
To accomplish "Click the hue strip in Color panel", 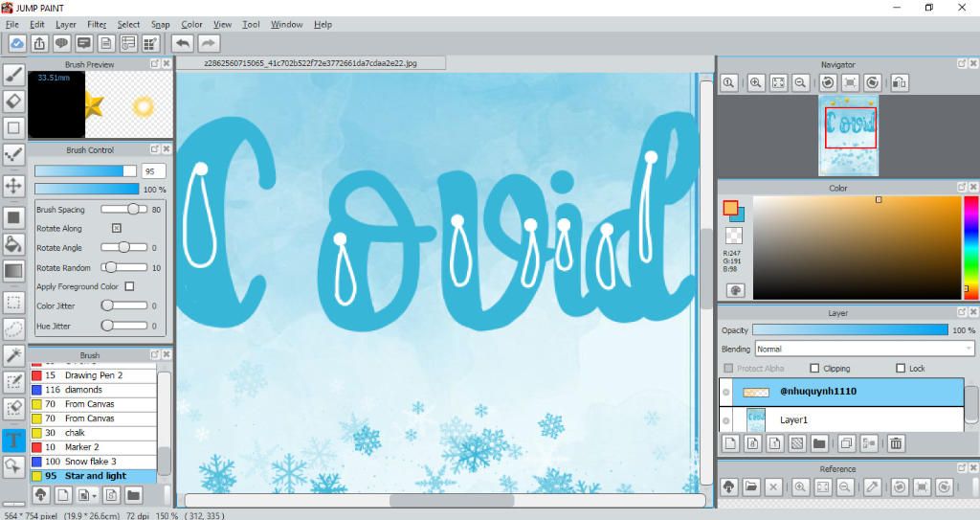I will tap(971, 248).
